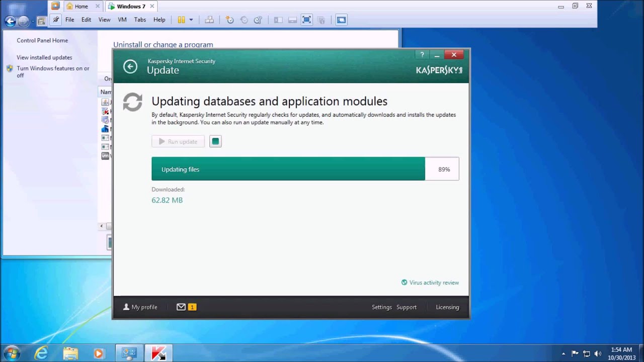The height and width of the screenshot is (362, 644).
Task: Click the Updating files progress bar
Action: (305, 169)
